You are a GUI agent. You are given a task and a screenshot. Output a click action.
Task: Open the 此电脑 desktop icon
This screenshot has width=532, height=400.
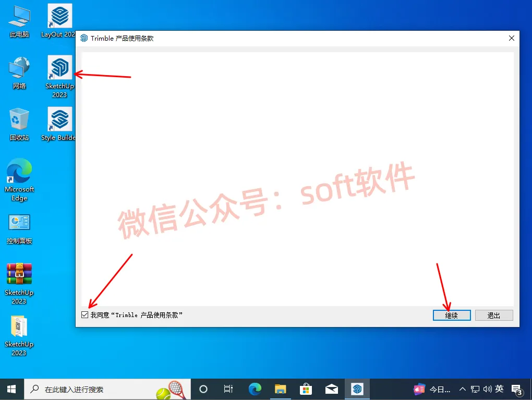point(19,21)
